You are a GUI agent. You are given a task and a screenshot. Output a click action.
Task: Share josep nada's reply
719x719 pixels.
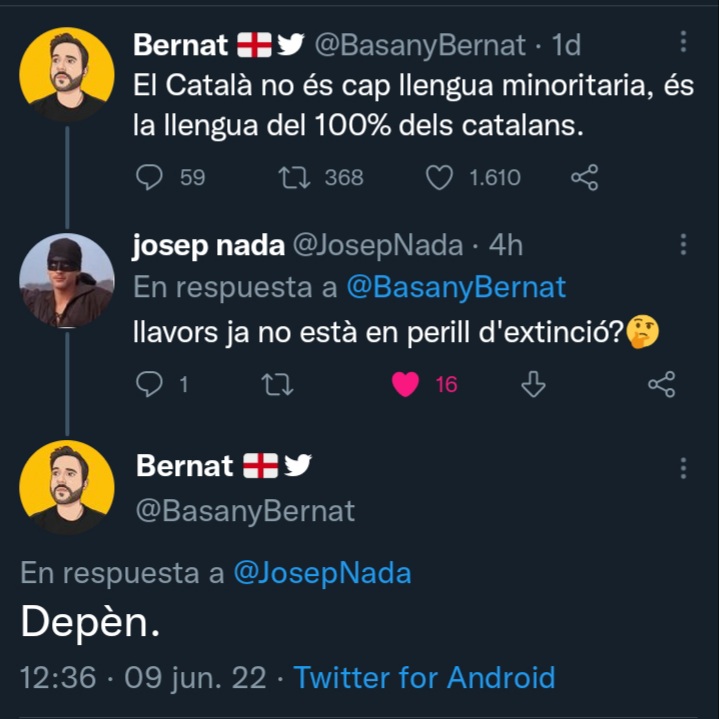662,384
